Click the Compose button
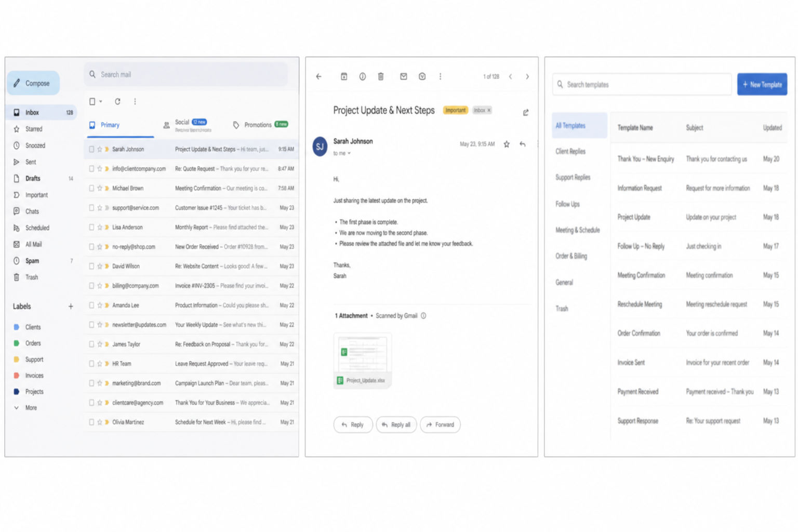The image size is (798, 532). point(33,83)
